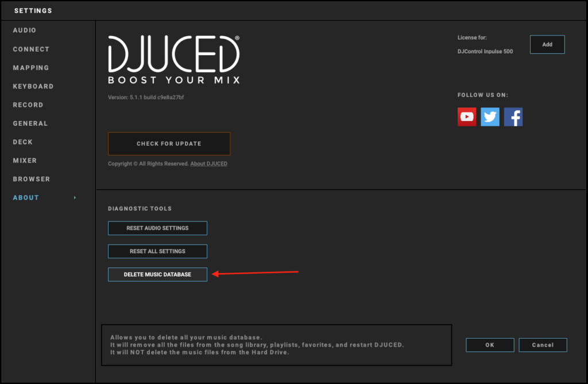Click the Twitter bird icon

[490, 117]
